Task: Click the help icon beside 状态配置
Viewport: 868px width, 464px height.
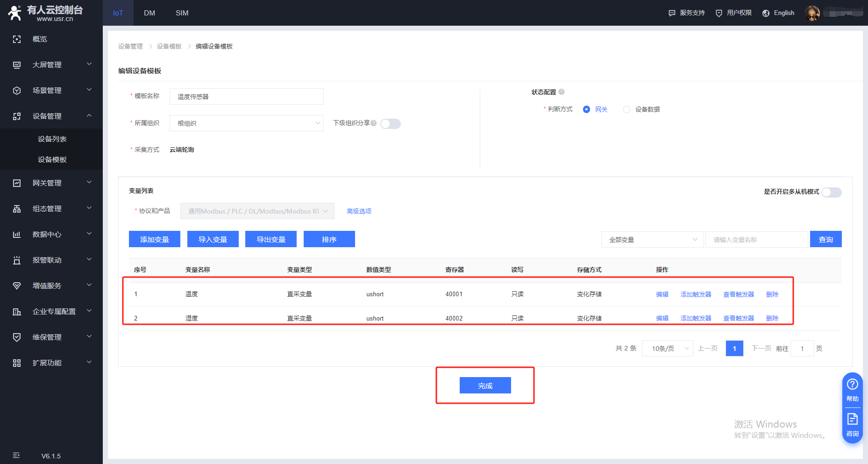Action: point(562,92)
